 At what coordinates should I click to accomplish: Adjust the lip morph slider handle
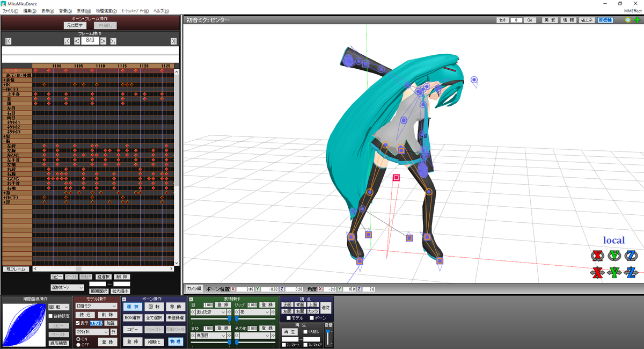point(237,318)
